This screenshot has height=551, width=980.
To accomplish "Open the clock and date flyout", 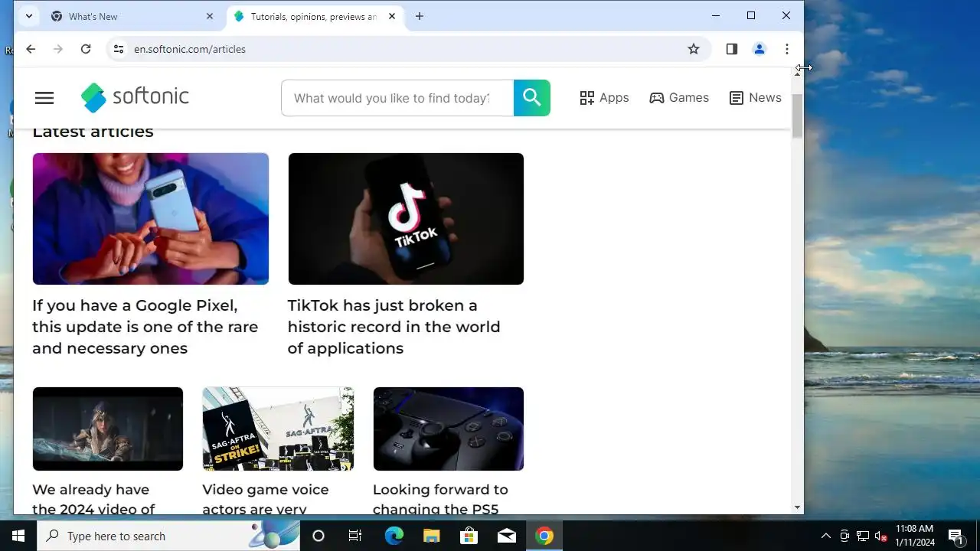I will point(915,536).
